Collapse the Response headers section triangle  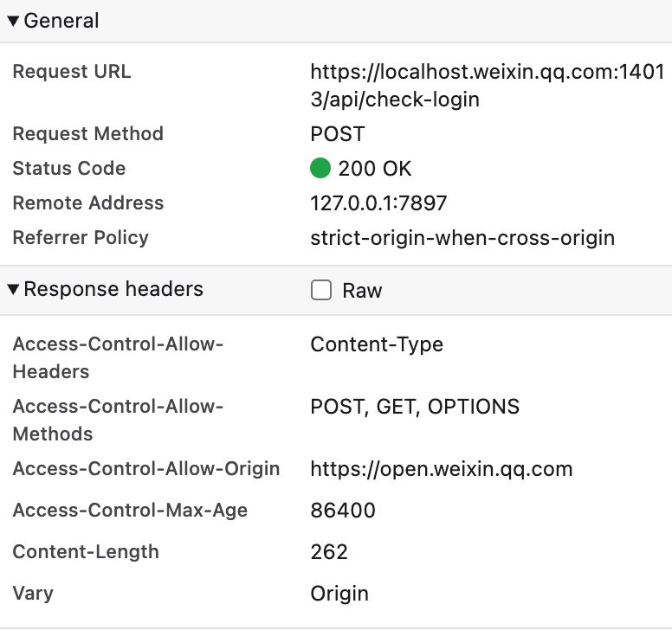tap(13, 289)
